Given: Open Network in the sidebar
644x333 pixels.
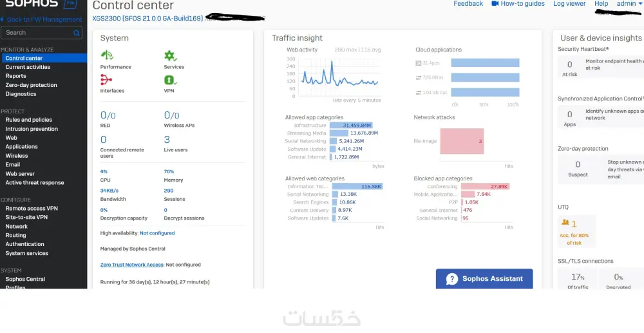Looking at the screenshot, I should tap(17, 226).
